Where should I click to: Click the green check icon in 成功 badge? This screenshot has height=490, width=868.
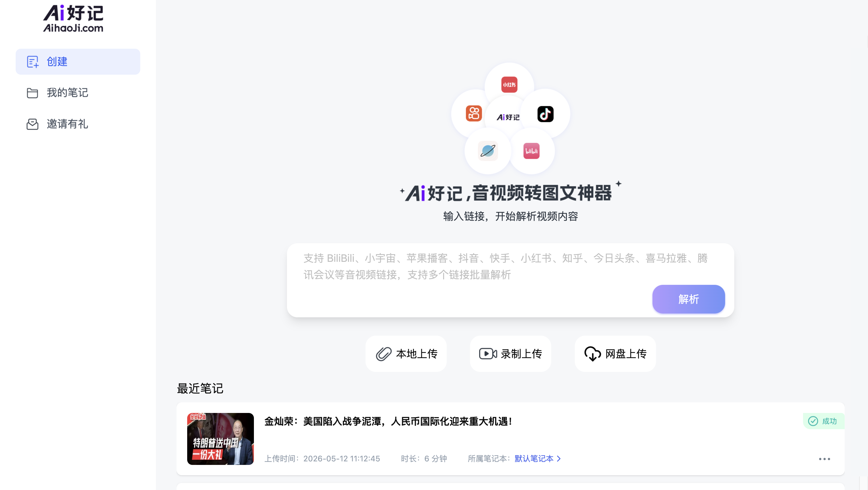(x=813, y=421)
